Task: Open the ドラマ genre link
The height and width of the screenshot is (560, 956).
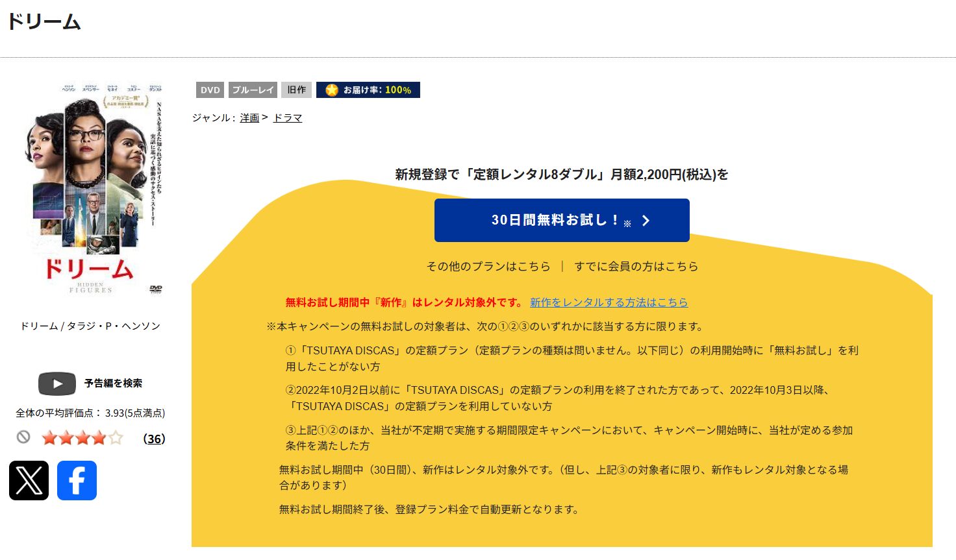Action: point(288,118)
